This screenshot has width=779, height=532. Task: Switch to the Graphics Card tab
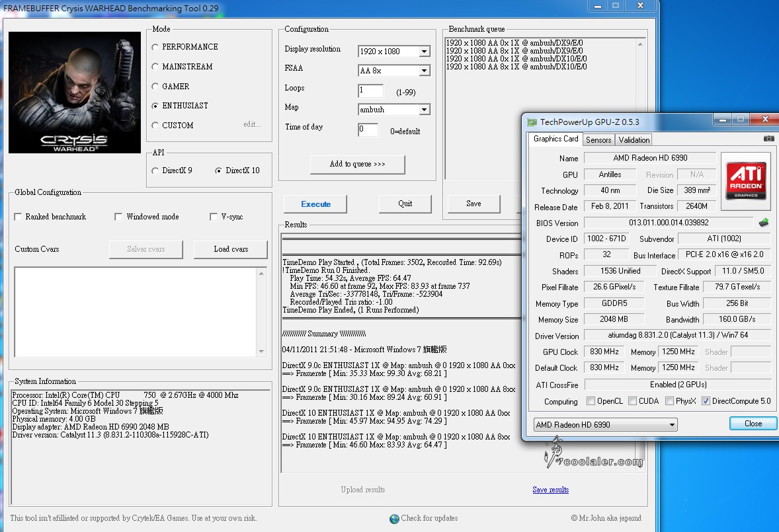coord(555,139)
